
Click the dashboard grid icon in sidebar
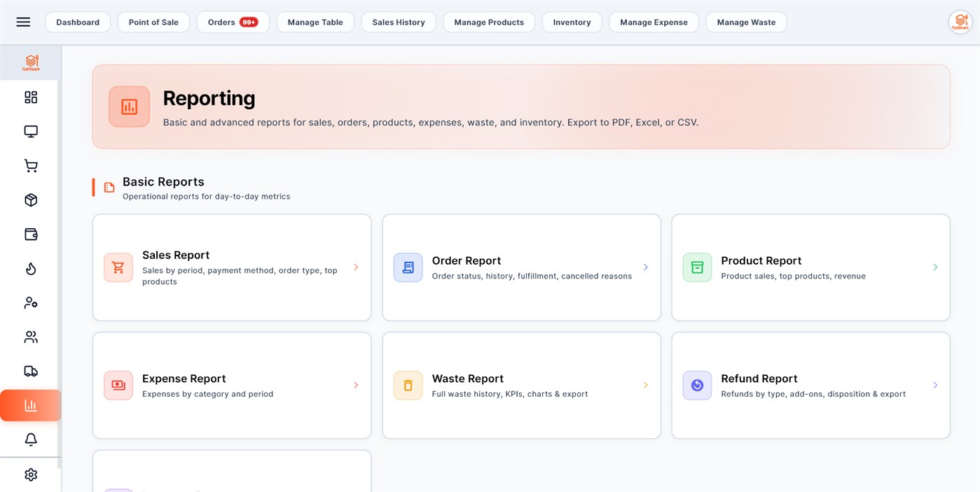pyautogui.click(x=31, y=97)
